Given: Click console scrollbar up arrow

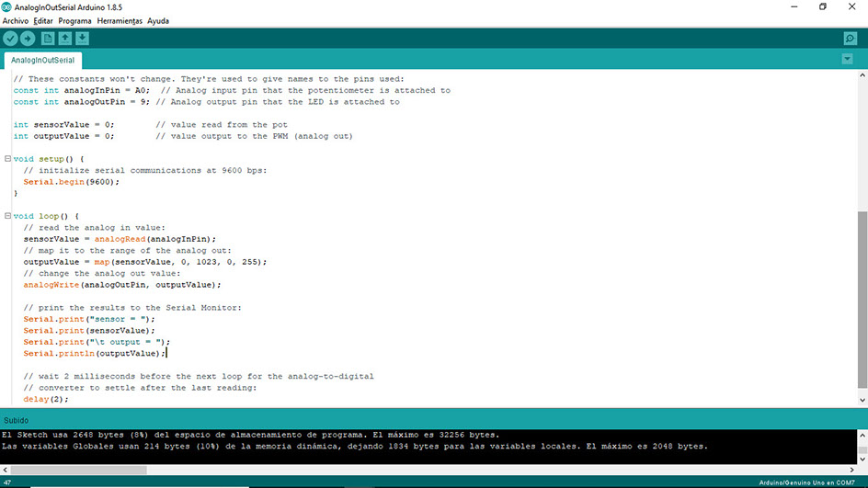Looking at the screenshot, I should tap(862, 436).
